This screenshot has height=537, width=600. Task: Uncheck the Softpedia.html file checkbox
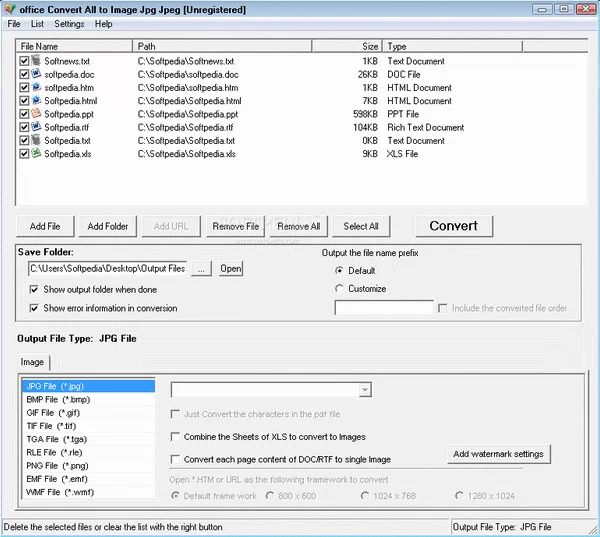[x=24, y=101]
